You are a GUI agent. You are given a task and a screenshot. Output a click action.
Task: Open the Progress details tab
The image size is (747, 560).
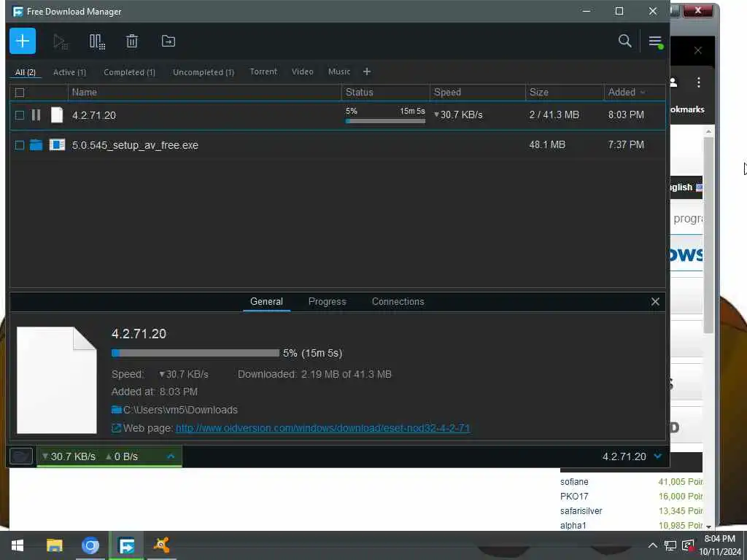pos(328,301)
